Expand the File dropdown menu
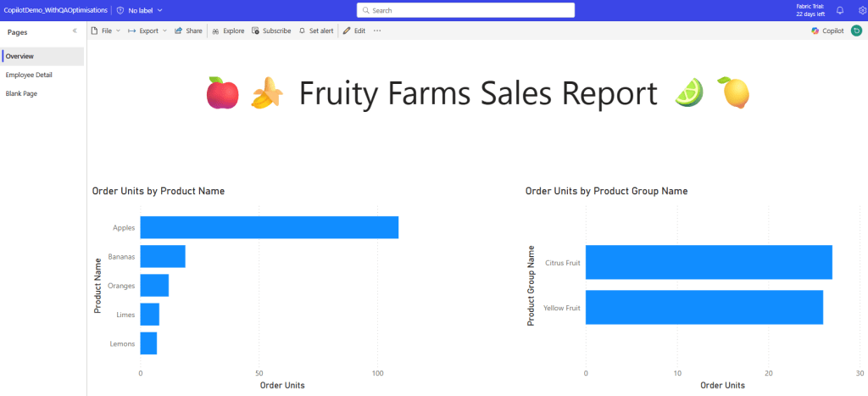The height and width of the screenshot is (396, 868). (x=105, y=31)
